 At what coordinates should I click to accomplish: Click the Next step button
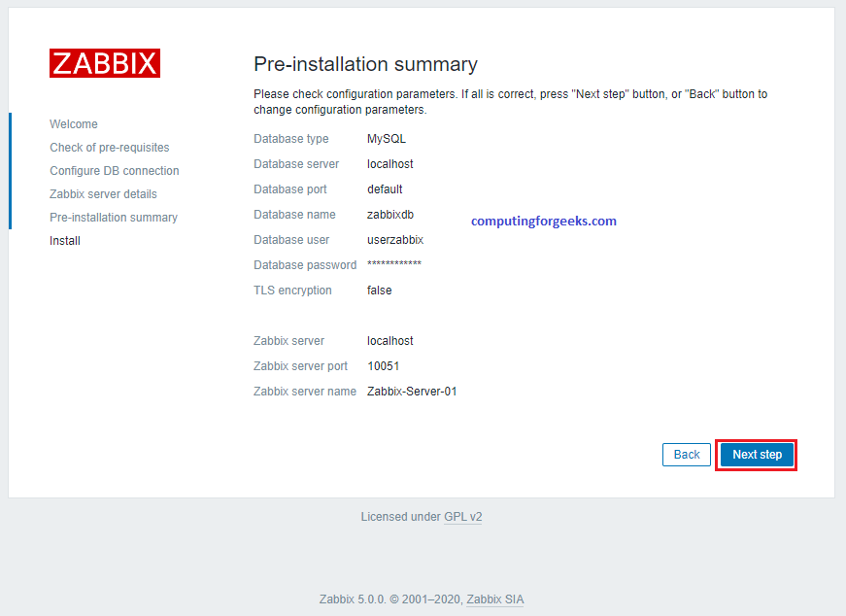(757, 455)
